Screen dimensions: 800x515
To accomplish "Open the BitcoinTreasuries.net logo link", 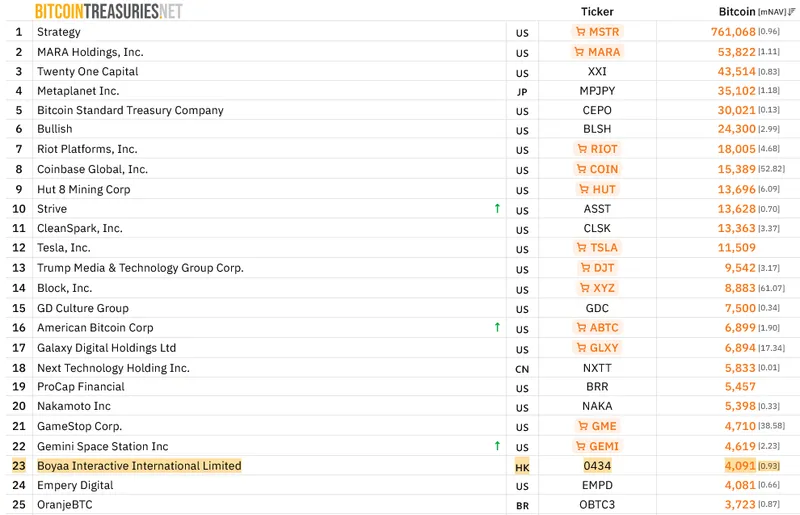I will (x=108, y=11).
